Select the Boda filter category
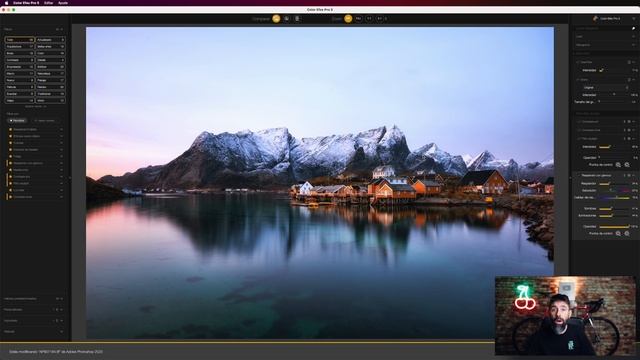Screen dimensions: 640x360 (19, 53)
